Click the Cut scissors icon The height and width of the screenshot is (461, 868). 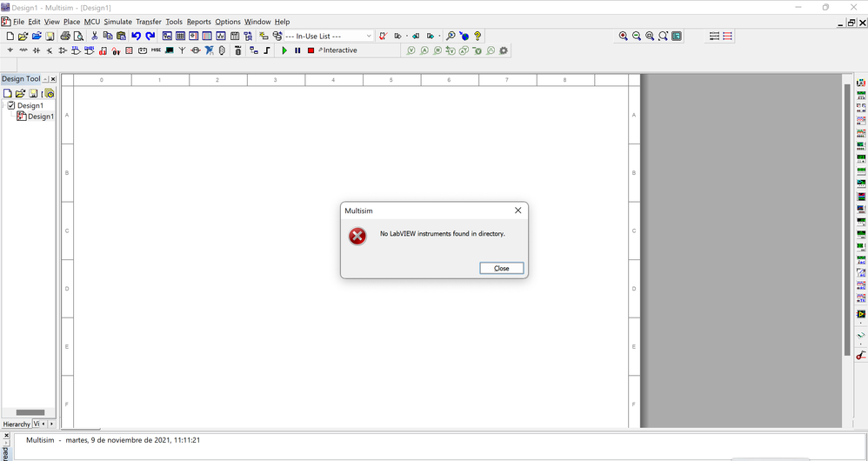[x=94, y=36]
